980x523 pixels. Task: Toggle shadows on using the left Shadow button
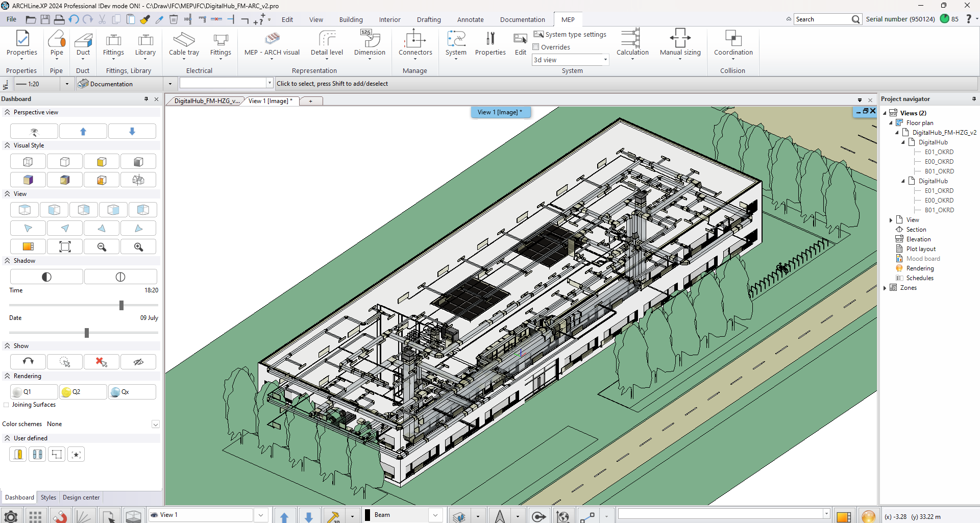46,276
